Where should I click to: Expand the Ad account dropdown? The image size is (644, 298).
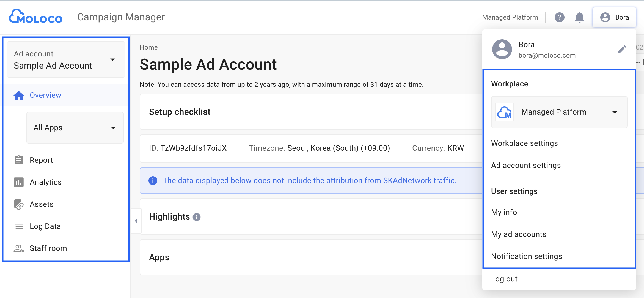click(x=66, y=59)
